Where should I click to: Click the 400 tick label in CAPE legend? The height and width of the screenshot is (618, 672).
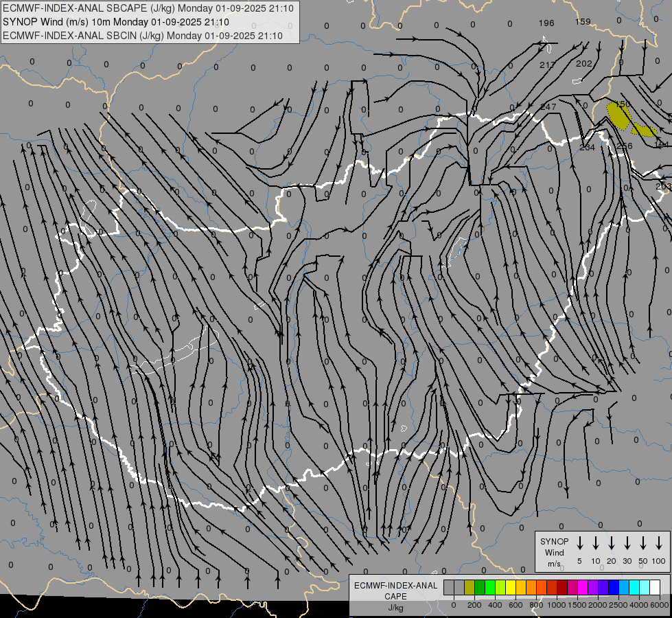tap(495, 605)
